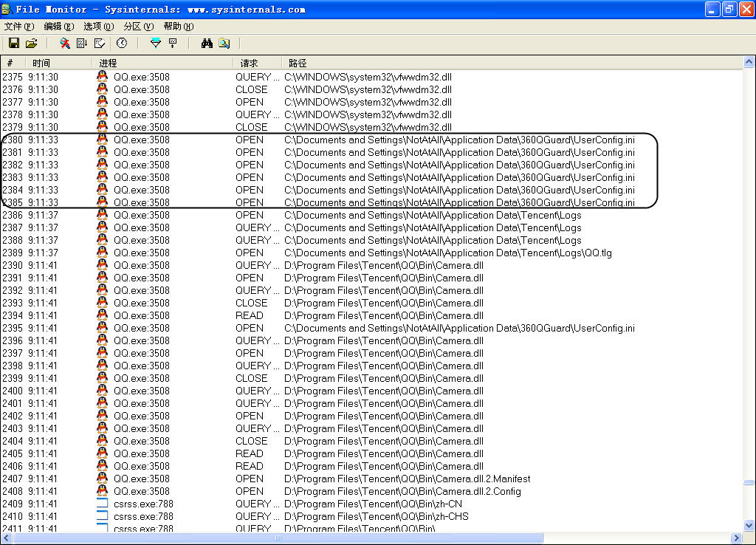Select zh-CN path in row 2409
This screenshot has width=756, height=545.
(373, 503)
